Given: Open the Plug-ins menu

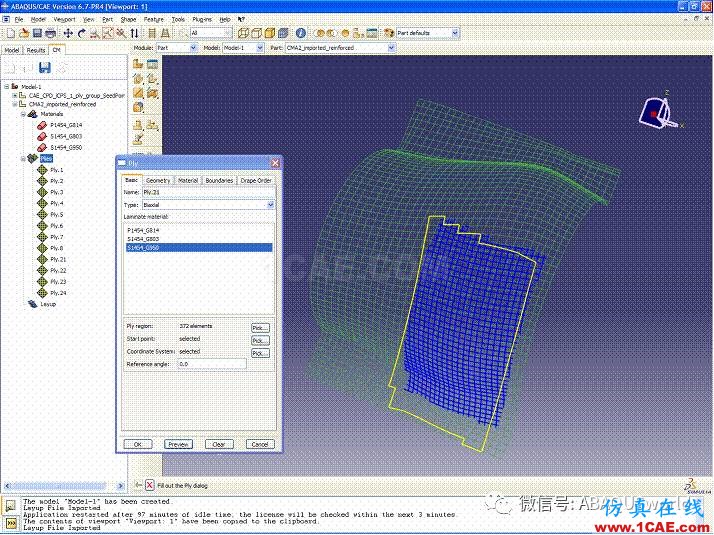Looking at the screenshot, I should tap(202, 20).
